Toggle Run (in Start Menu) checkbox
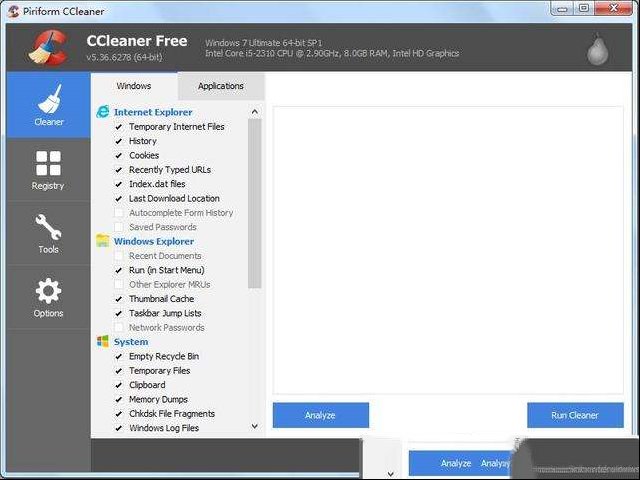 coord(118,270)
